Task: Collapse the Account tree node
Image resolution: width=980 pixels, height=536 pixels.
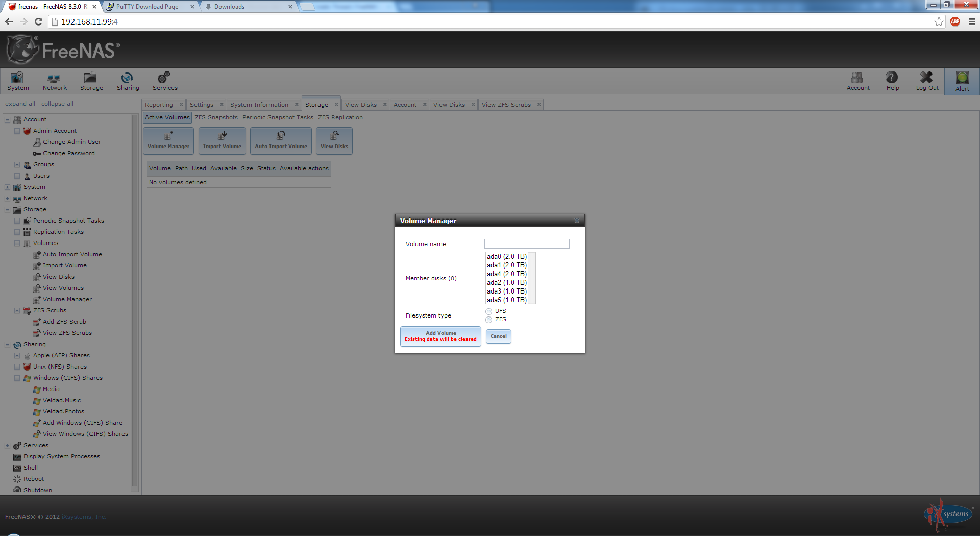Action: pos(8,119)
